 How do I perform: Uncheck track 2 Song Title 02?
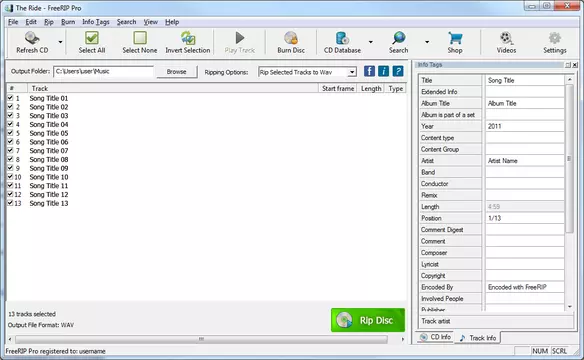tap(10, 106)
